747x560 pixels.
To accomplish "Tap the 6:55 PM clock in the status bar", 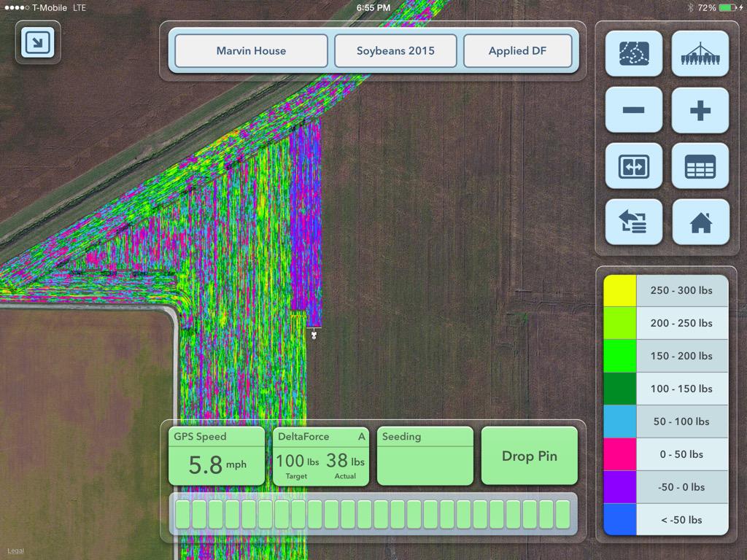I will coord(373,7).
